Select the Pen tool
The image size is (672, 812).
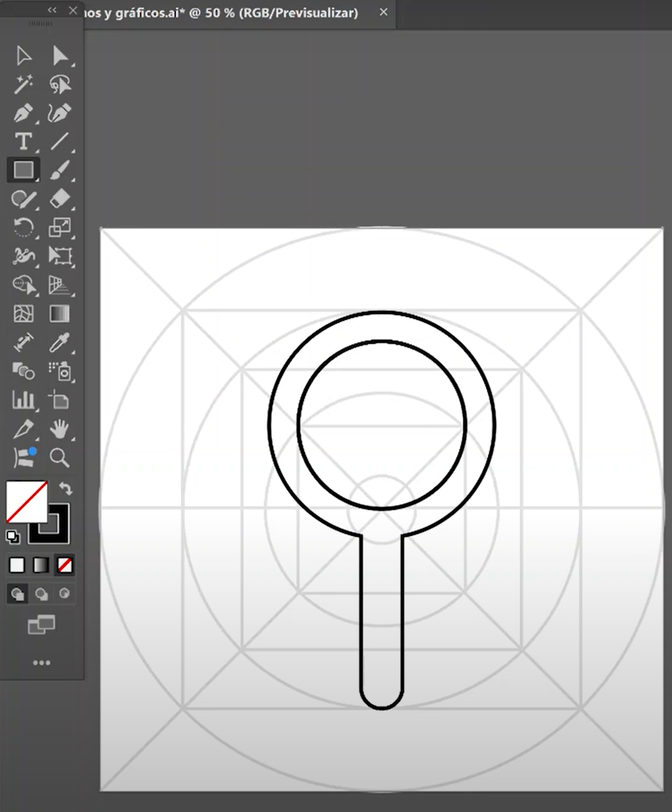23,113
